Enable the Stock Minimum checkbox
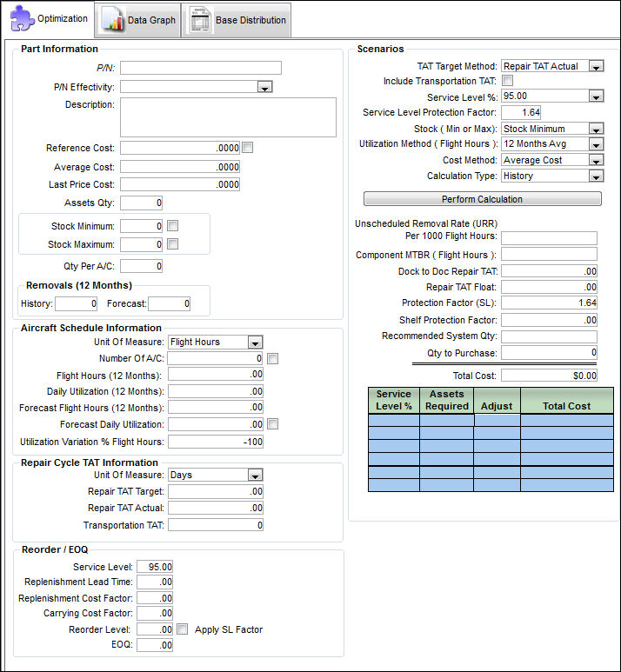Image resolution: width=621 pixels, height=672 pixels. pos(172,226)
